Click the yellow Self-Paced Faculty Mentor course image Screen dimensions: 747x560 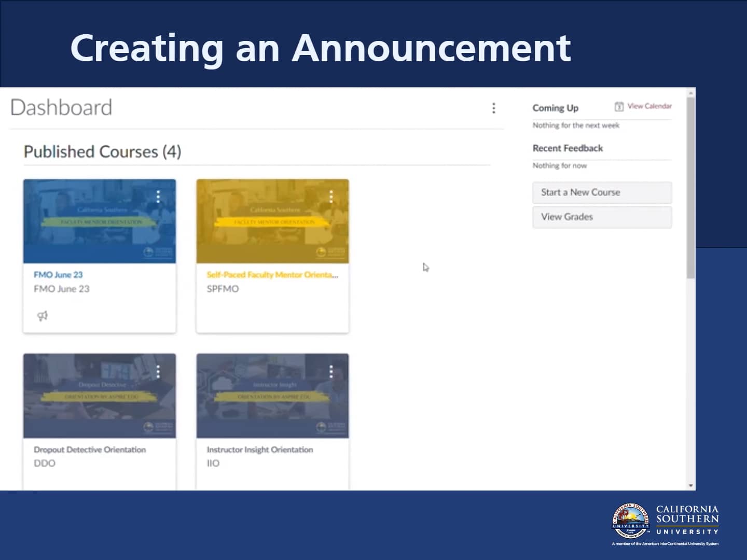pos(272,221)
